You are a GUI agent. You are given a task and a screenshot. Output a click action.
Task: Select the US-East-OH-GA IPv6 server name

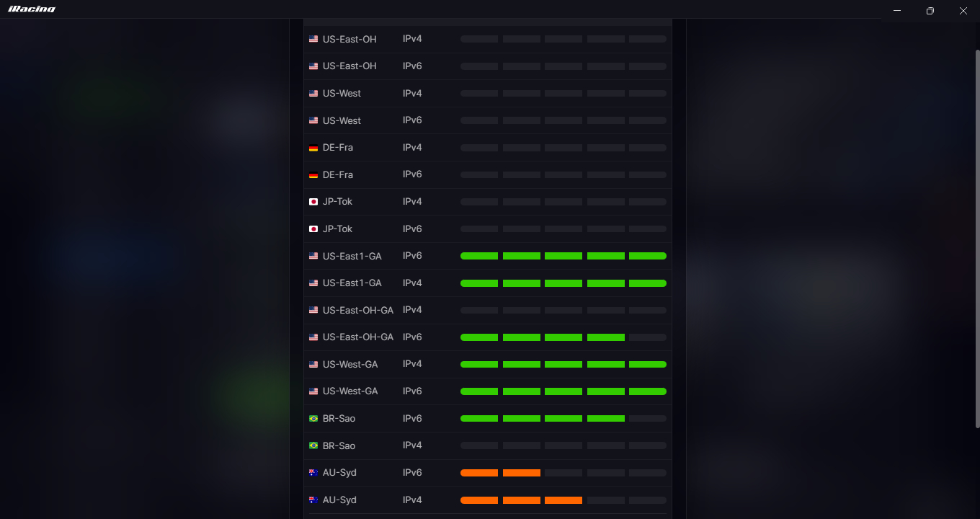pos(358,337)
